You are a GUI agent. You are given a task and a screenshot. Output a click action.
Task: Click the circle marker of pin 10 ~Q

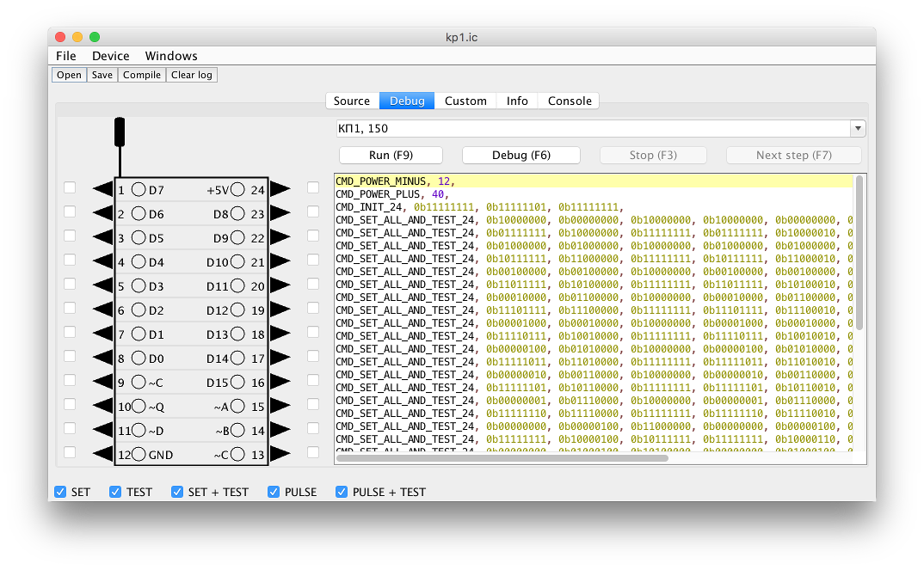tap(139, 407)
